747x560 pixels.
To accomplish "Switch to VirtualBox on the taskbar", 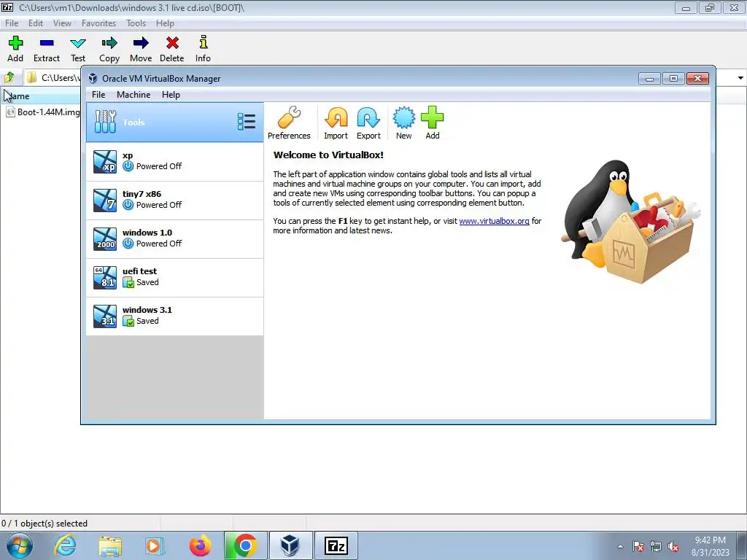I will coord(290,545).
